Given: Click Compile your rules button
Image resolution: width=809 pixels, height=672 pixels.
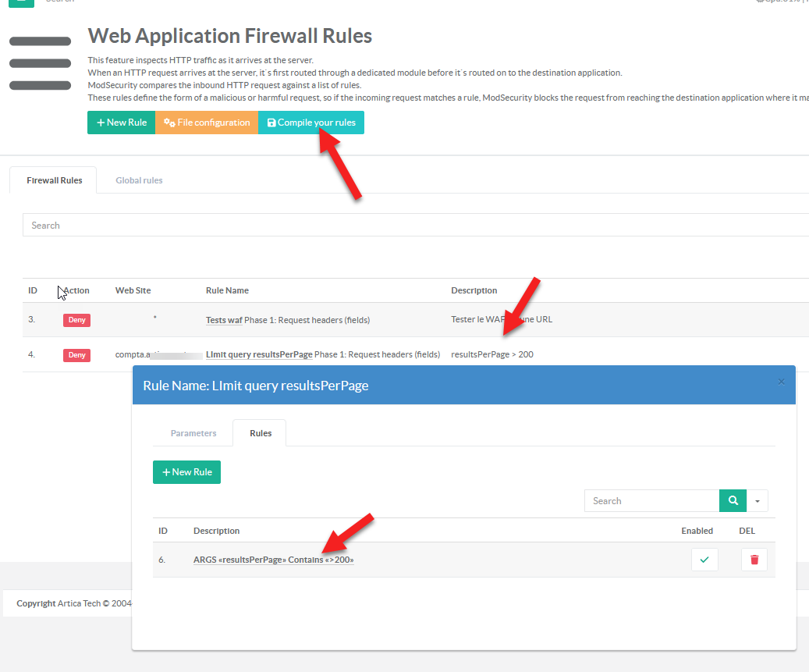Looking at the screenshot, I should coord(311,123).
